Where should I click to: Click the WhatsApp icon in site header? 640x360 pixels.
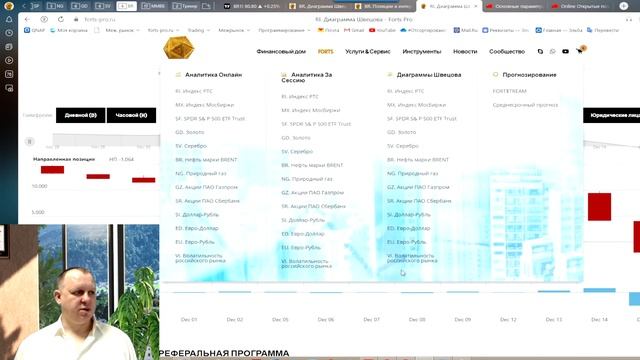coord(553,51)
